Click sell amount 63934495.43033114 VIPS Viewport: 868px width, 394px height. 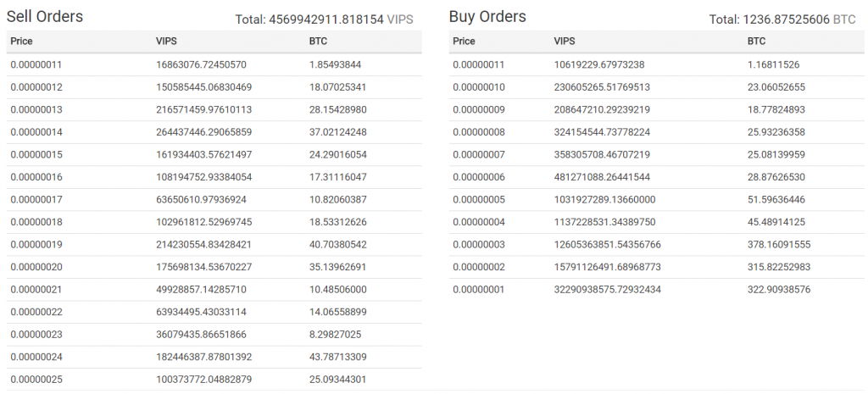click(201, 312)
